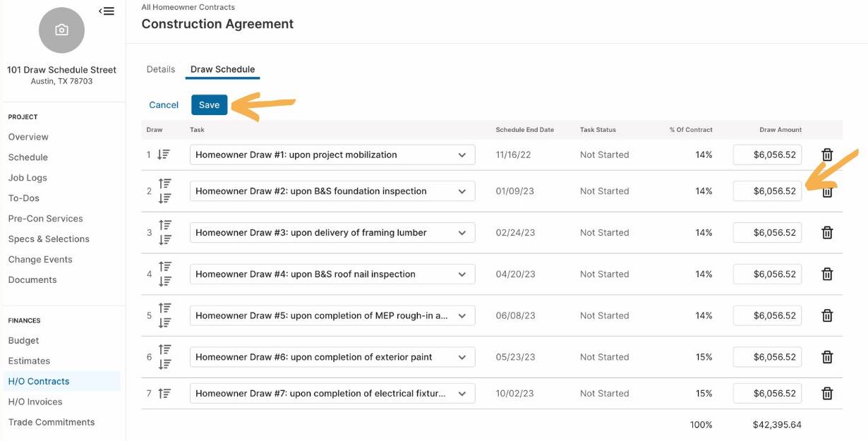Delete Homeowner Draw #3 with trash icon
868x441 pixels.
click(x=828, y=232)
